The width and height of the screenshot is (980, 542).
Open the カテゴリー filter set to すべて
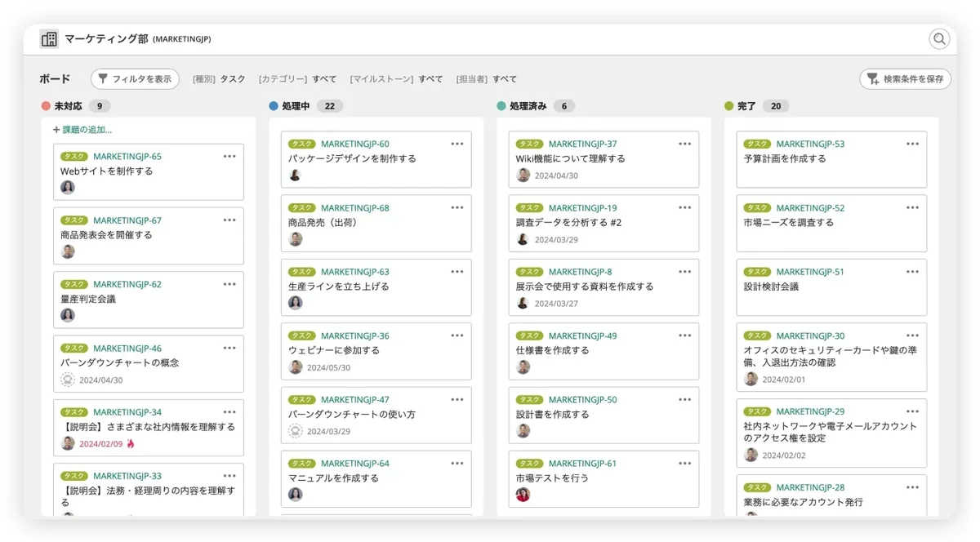click(297, 79)
